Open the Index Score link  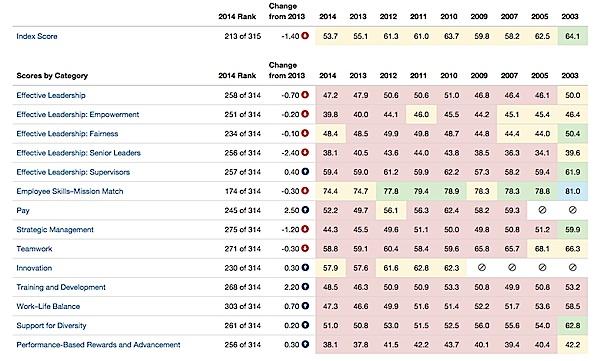click(x=37, y=36)
